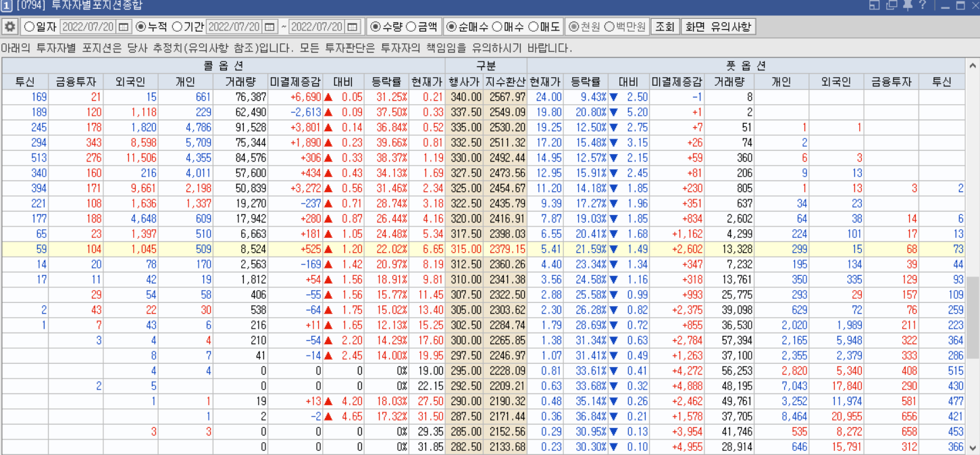Click put individual value 8,464
980x455 pixels.
click(782, 416)
